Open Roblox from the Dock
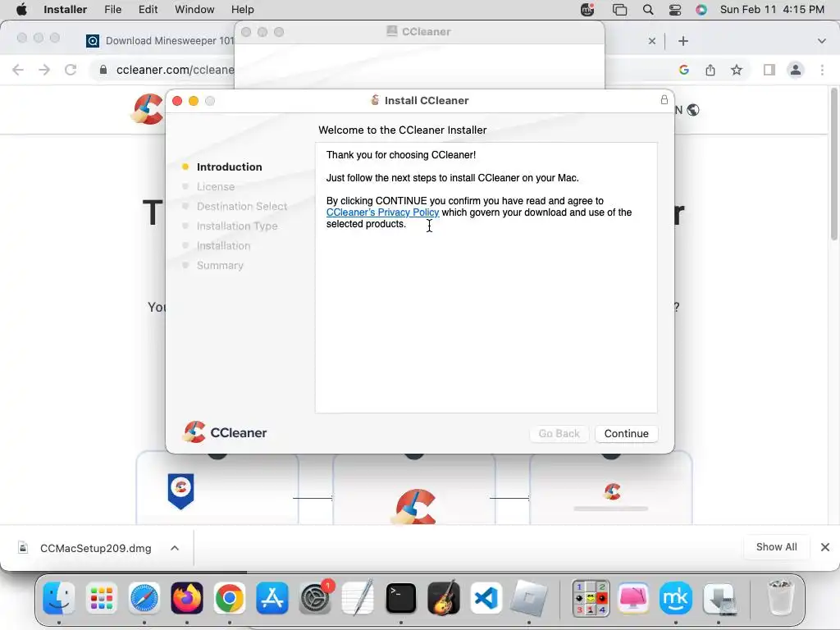This screenshot has height=630, width=840. coord(529,598)
